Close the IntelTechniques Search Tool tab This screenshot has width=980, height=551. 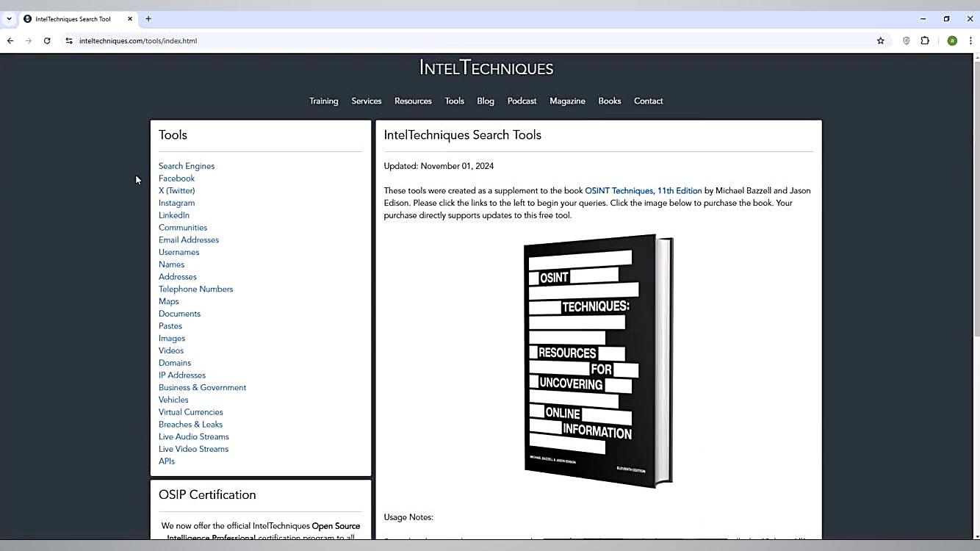click(131, 18)
